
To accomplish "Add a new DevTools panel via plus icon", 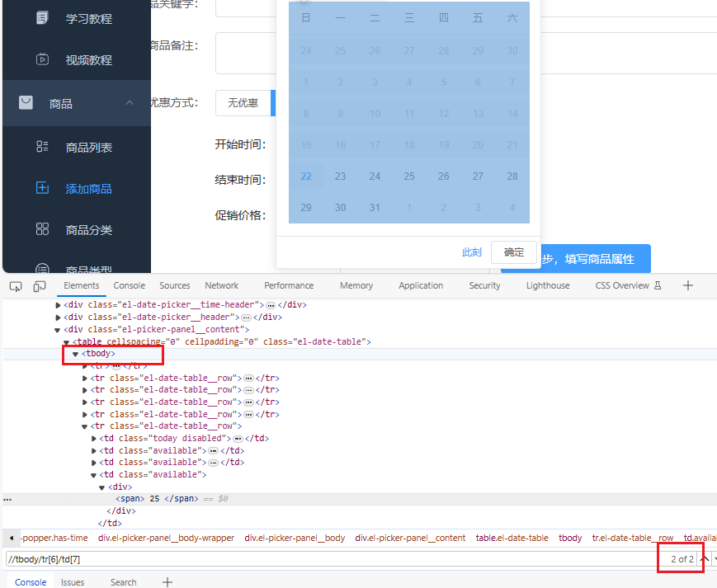I will (x=687, y=285).
